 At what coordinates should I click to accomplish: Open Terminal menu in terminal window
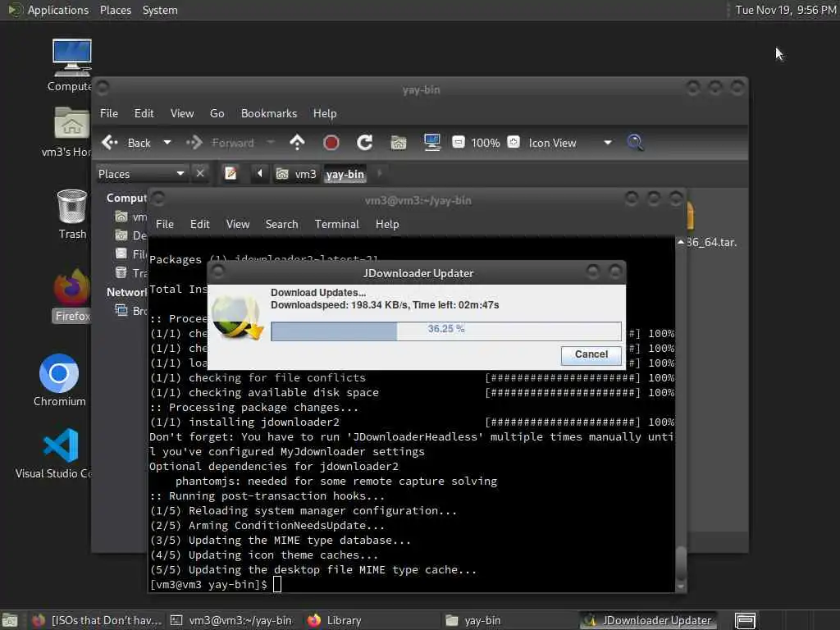pos(337,225)
